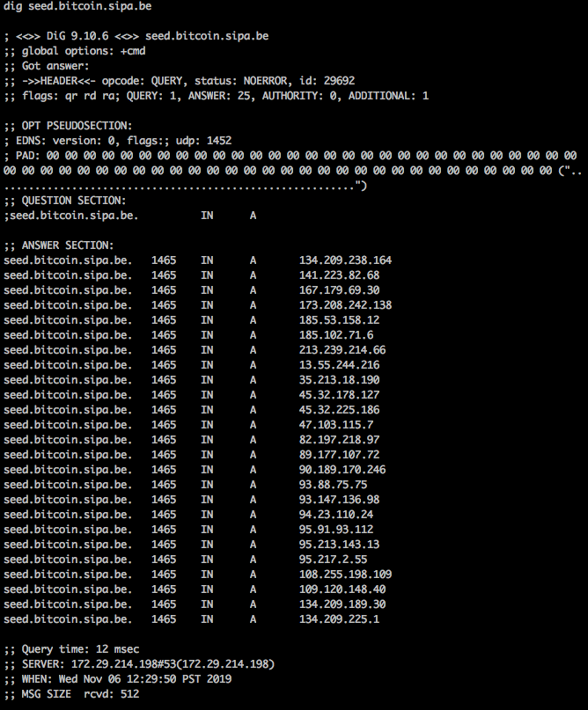
Task: Click the 'Got answer:' line
Action: coord(47,66)
